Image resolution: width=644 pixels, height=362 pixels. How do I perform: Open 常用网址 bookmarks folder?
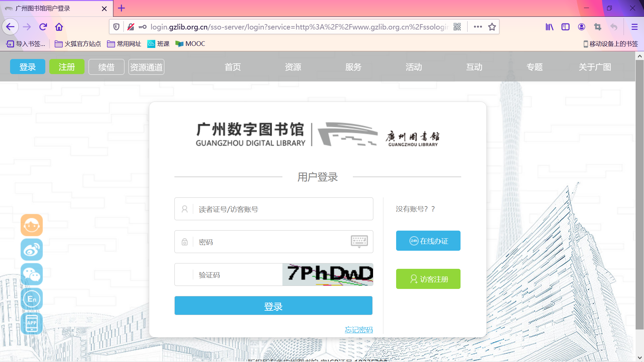pos(124,44)
